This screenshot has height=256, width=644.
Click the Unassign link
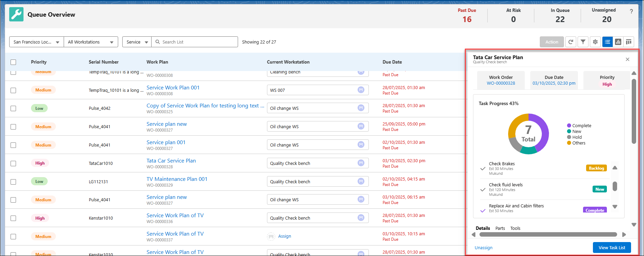pos(484,248)
